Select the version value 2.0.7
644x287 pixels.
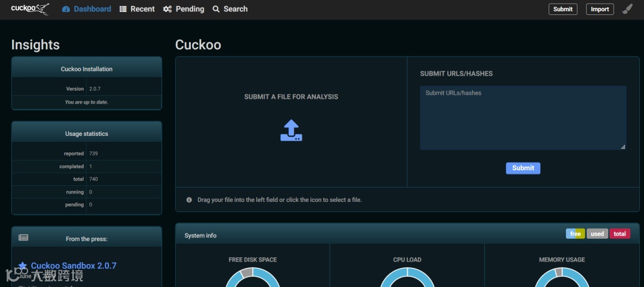coord(95,89)
